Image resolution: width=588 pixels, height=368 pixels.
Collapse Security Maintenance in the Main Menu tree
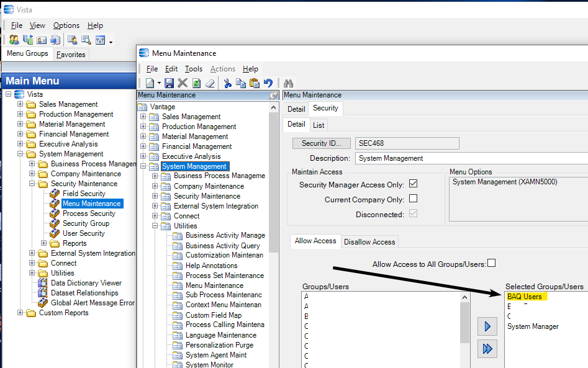pos(32,184)
